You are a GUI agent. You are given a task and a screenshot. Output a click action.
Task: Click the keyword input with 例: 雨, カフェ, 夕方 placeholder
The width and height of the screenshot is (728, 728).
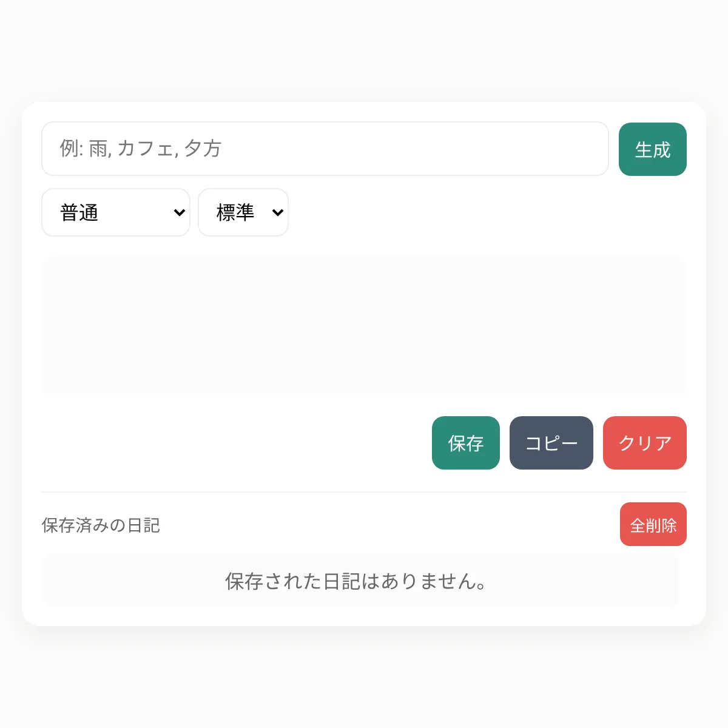point(325,149)
